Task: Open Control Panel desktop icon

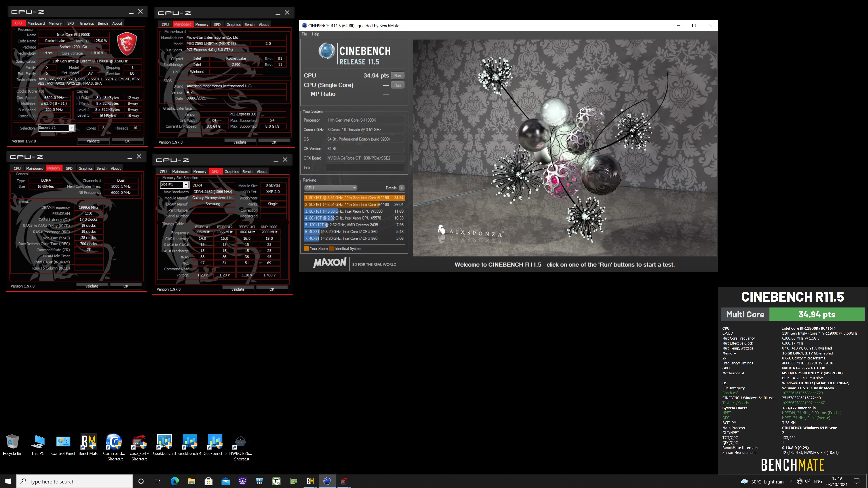Action: (63, 445)
